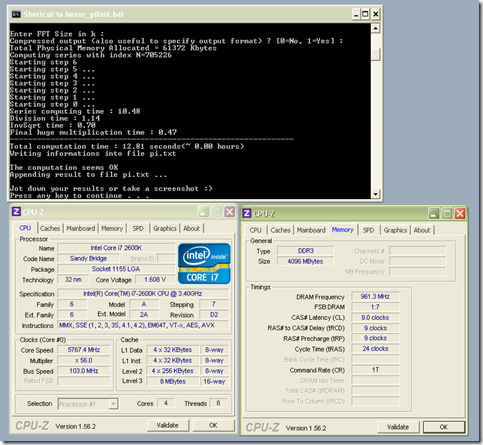Close the hexus_pifast.bat console window

(x=375, y=14)
